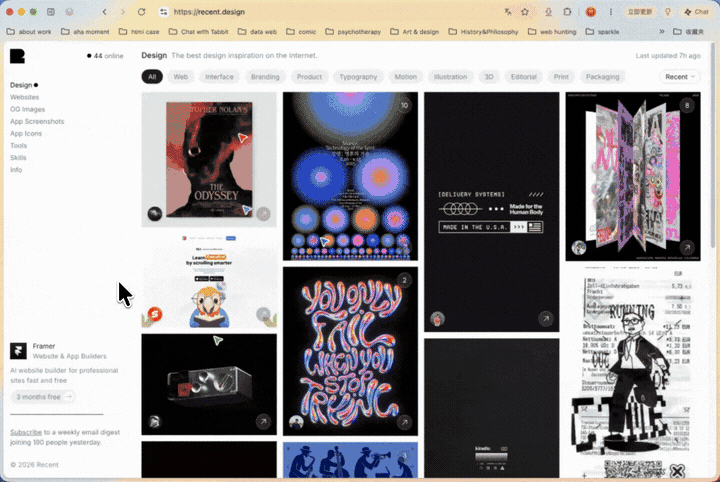Expand the Recent sort dropdown
Image resolution: width=720 pixels, height=482 pixels.
pos(680,77)
